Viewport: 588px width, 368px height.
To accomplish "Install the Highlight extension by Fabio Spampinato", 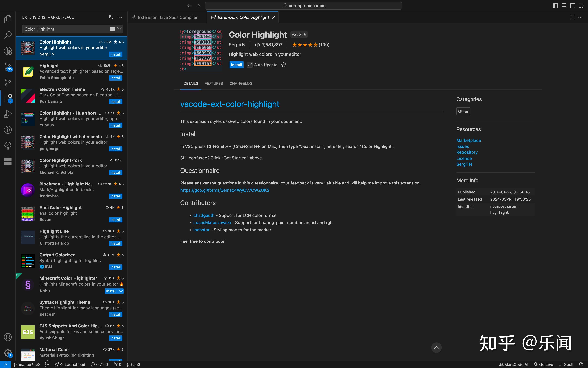I will (115, 78).
